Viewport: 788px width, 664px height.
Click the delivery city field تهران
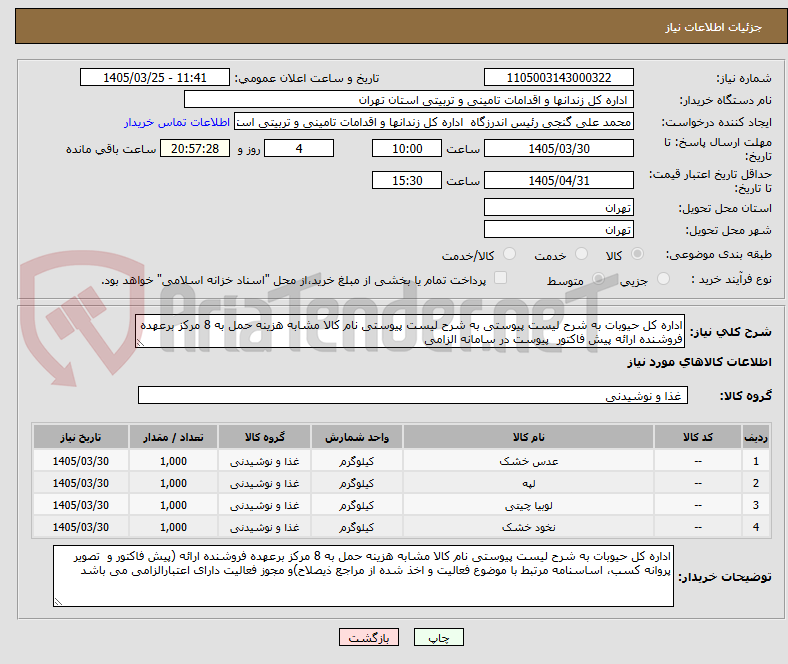tap(558, 229)
